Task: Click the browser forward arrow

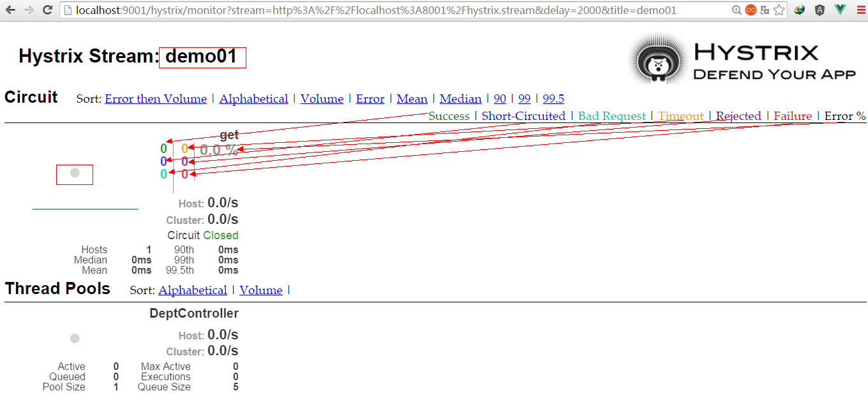Action: click(x=29, y=10)
